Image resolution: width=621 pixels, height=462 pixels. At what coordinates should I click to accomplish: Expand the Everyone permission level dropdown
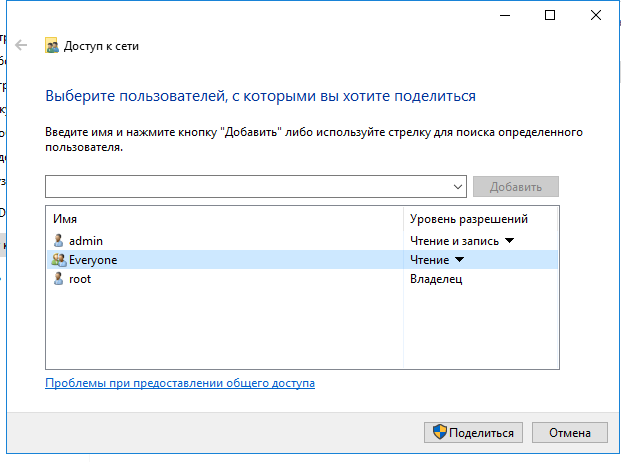460,260
